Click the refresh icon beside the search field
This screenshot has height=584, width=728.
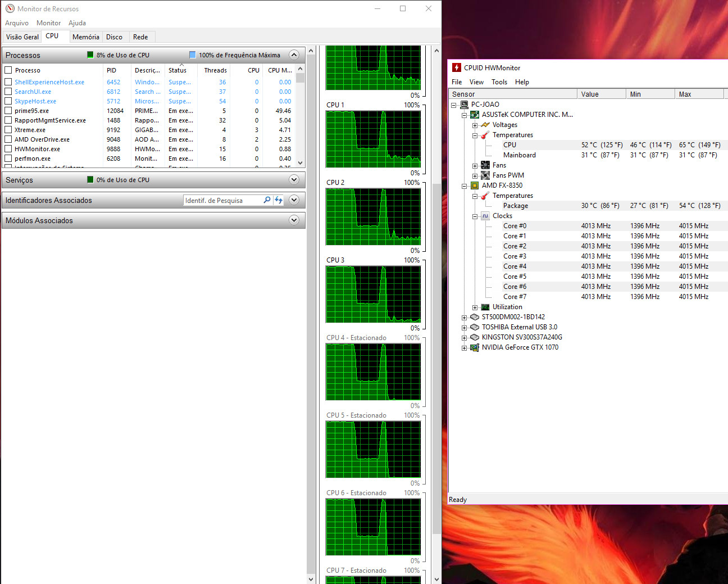point(279,200)
